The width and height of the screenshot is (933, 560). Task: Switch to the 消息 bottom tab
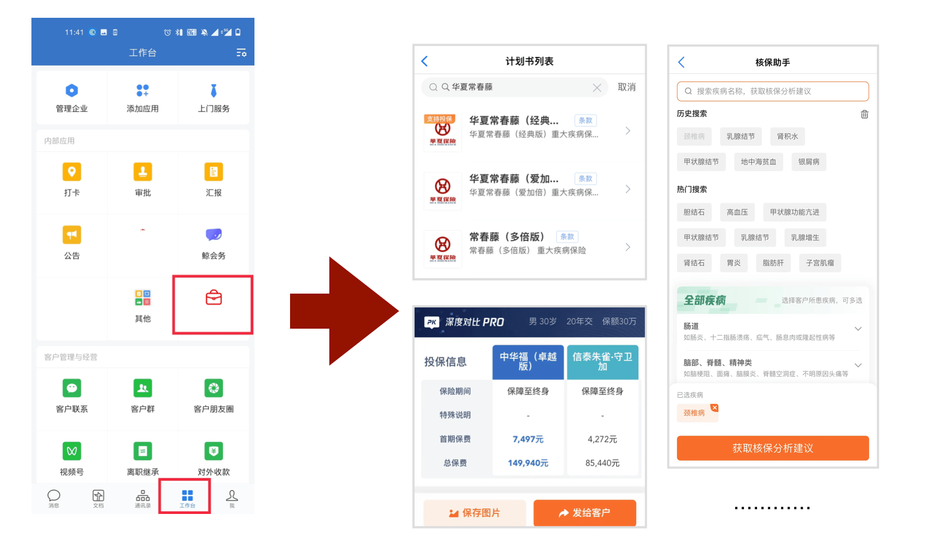pyautogui.click(x=54, y=499)
